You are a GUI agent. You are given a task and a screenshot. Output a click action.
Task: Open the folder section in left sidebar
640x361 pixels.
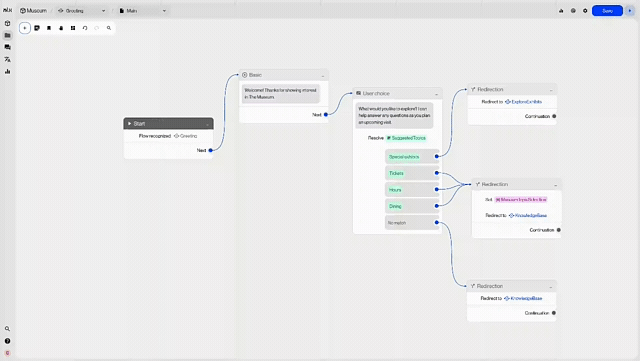7,36
